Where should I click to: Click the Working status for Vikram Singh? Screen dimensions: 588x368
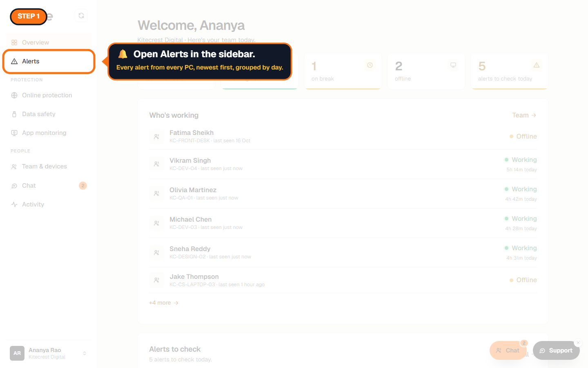tap(521, 160)
